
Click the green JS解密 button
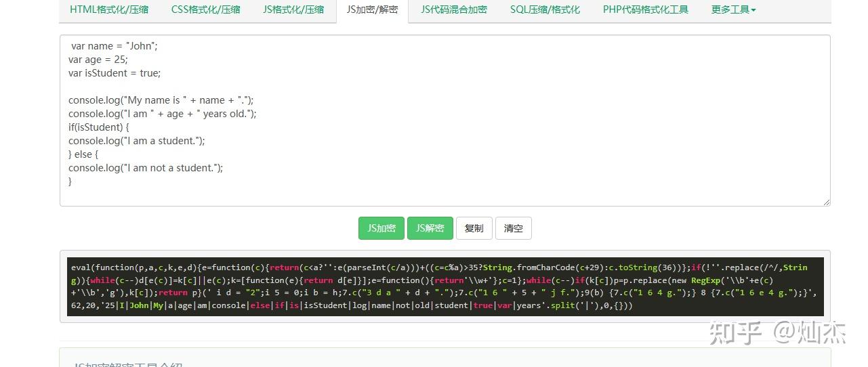[x=430, y=228]
